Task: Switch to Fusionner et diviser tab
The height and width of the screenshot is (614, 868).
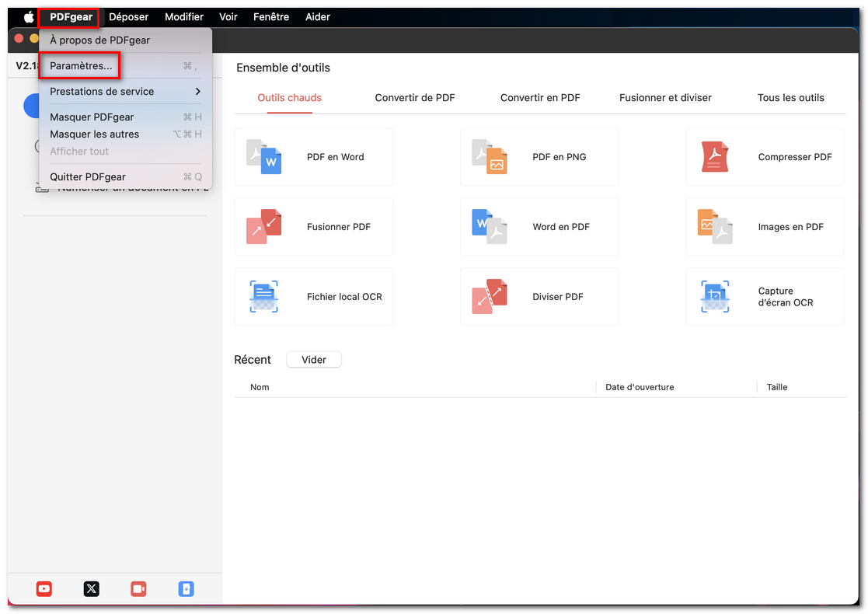Action: pyautogui.click(x=665, y=98)
